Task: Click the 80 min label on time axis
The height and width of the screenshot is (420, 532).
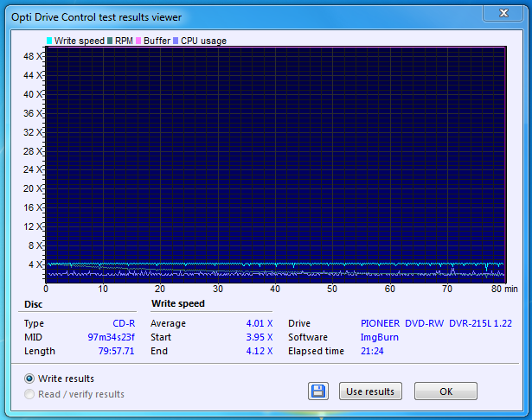Action: click(x=504, y=290)
